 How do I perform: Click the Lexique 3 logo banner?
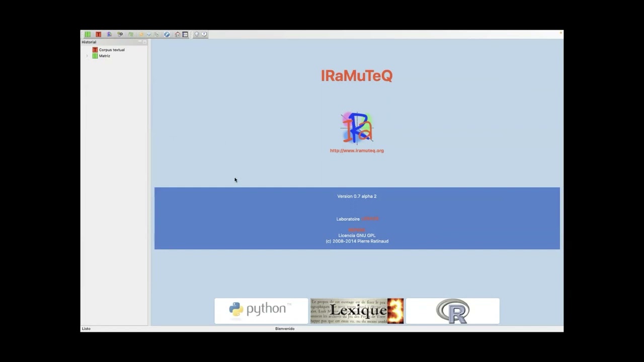coord(357,311)
